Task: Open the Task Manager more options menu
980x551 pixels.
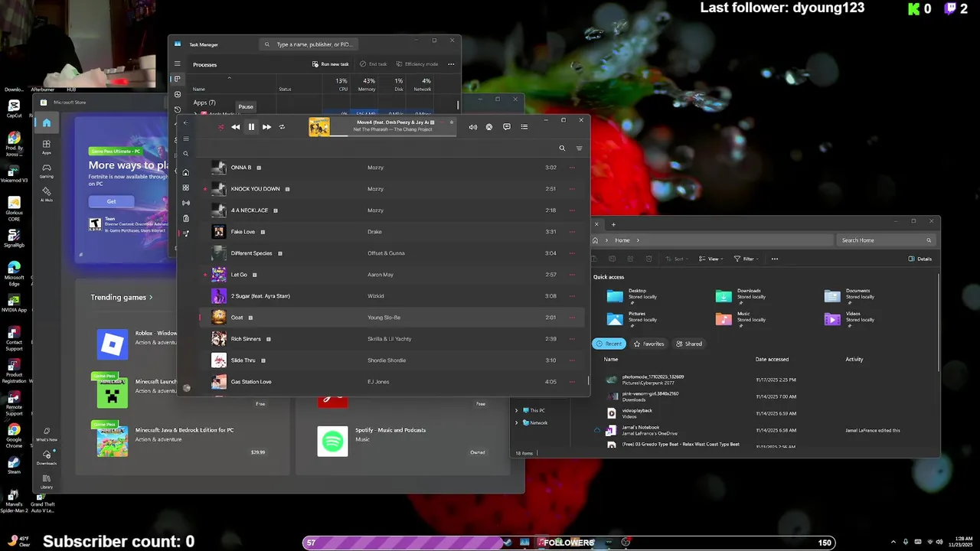Action: pos(451,64)
